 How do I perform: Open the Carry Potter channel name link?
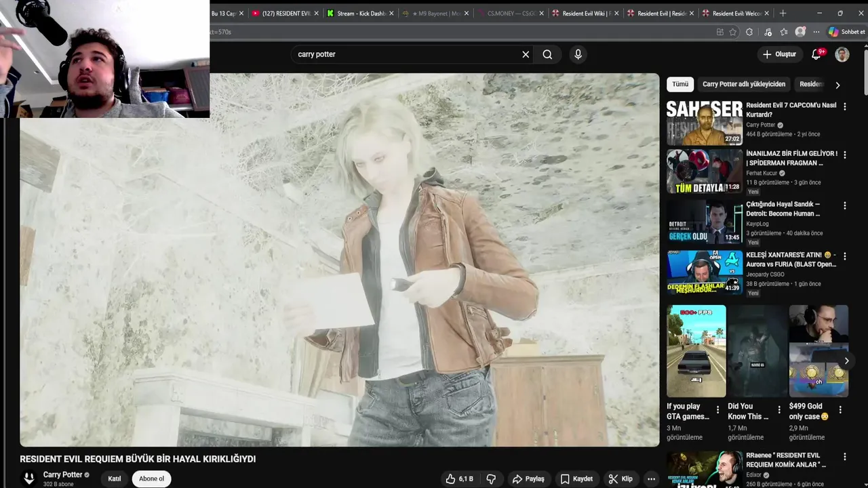coord(62,475)
